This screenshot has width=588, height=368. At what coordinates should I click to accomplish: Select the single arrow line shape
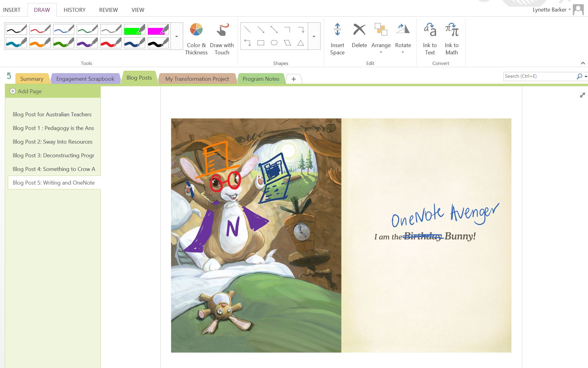(261, 29)
